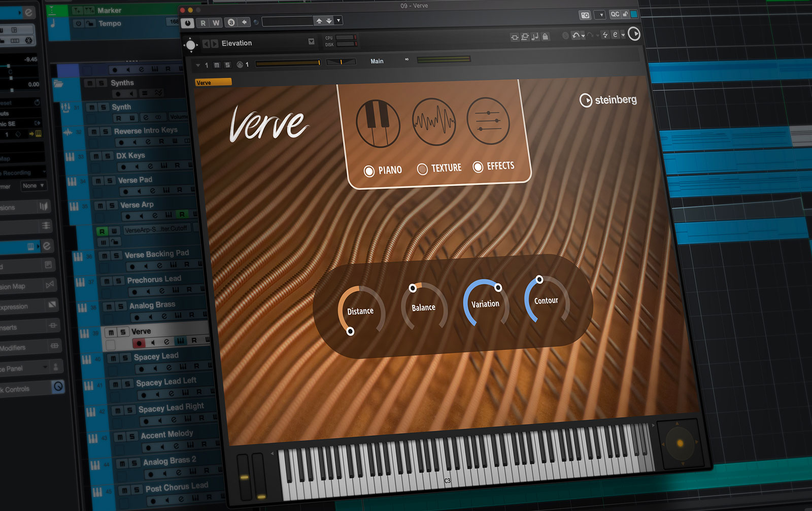
Task: Open the Effects sliders icon
Action: click(488, 120)
